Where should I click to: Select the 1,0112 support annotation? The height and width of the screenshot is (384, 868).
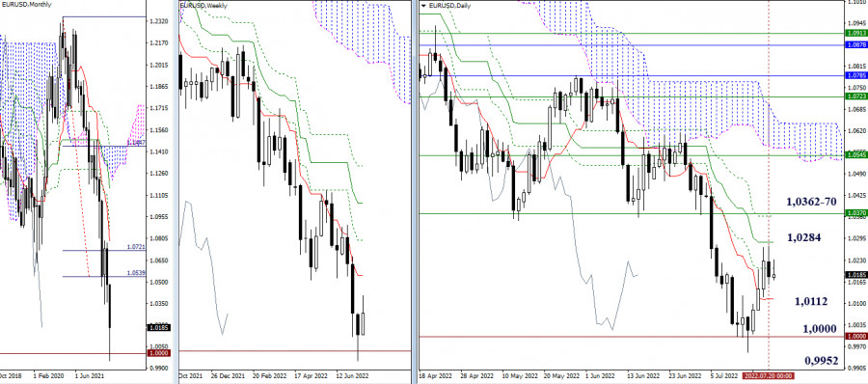coord(811,301)
